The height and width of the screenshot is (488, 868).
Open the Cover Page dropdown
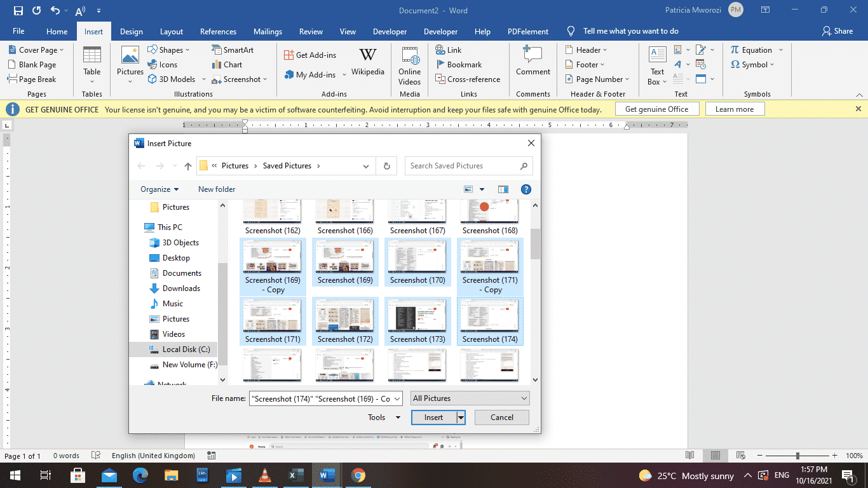[62, 50]
